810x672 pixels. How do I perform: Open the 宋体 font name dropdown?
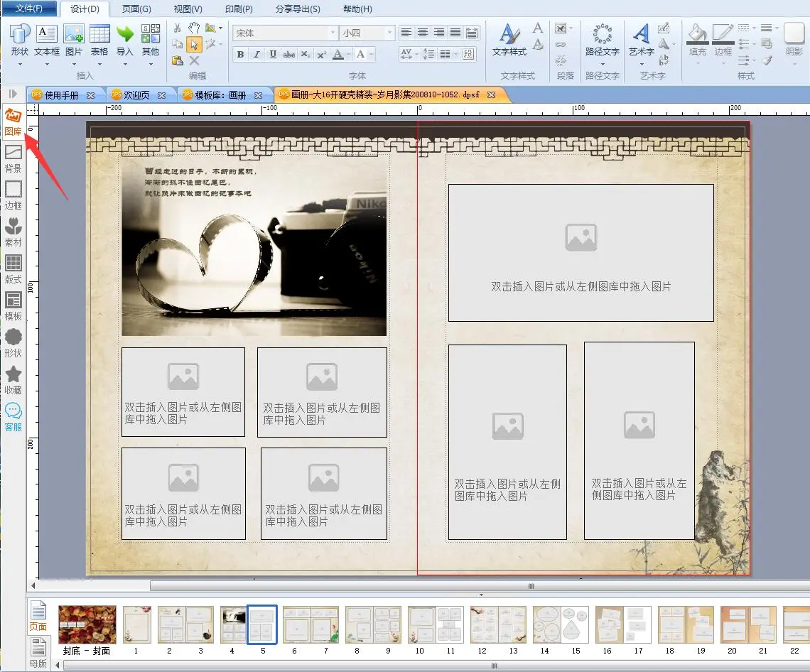point(333,33)
